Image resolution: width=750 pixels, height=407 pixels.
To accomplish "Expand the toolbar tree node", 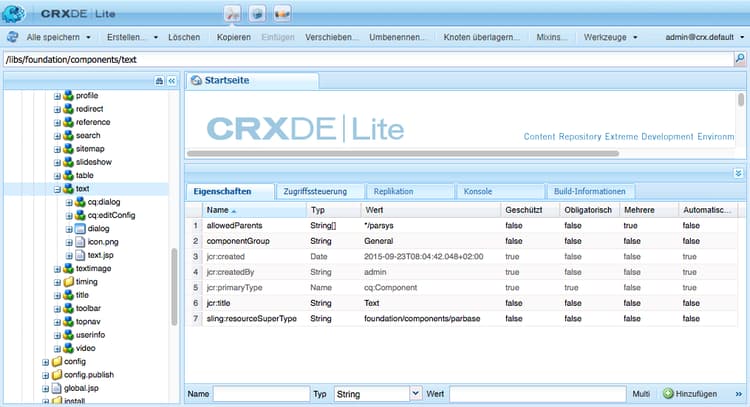I will point(57,308).
